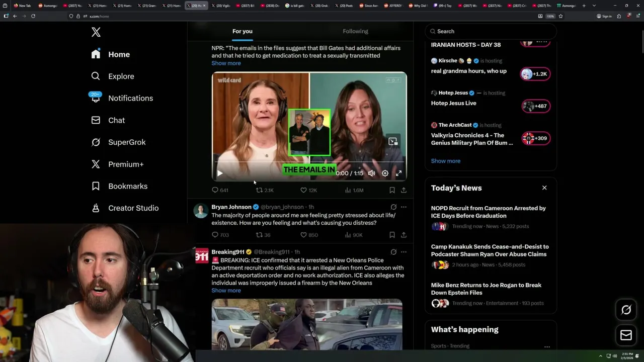Screen dimensions: 644x362
Task: Open Breaking911 arrest photo
Action: (x=307, y=324)
